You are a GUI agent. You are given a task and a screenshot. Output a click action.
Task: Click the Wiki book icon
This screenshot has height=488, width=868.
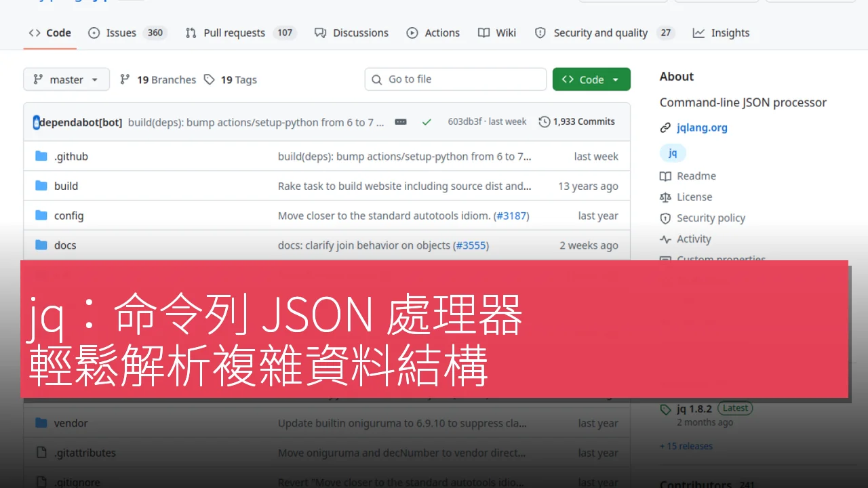coord(484,33)
